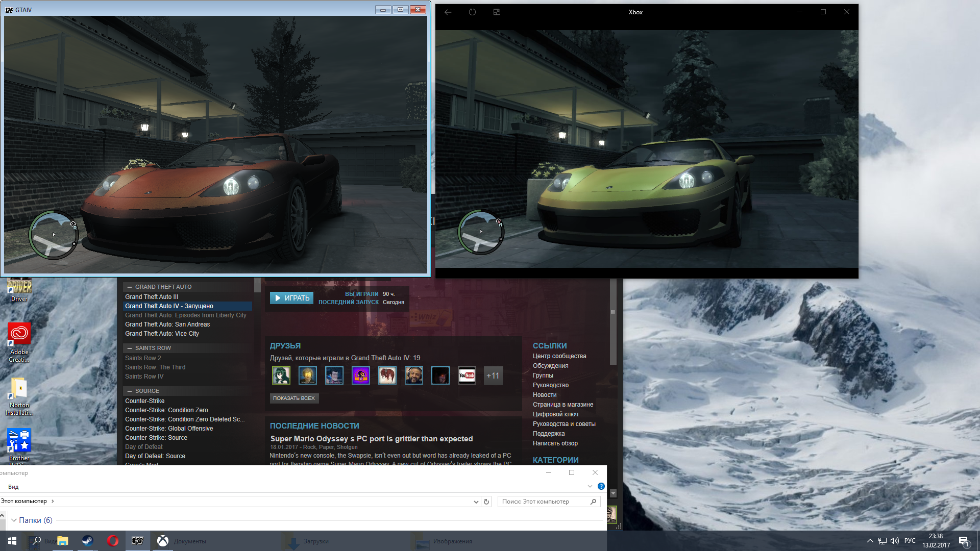Collapse the Папки (6) group
This screenshot has width=980, height=551.
coord(14,520)
